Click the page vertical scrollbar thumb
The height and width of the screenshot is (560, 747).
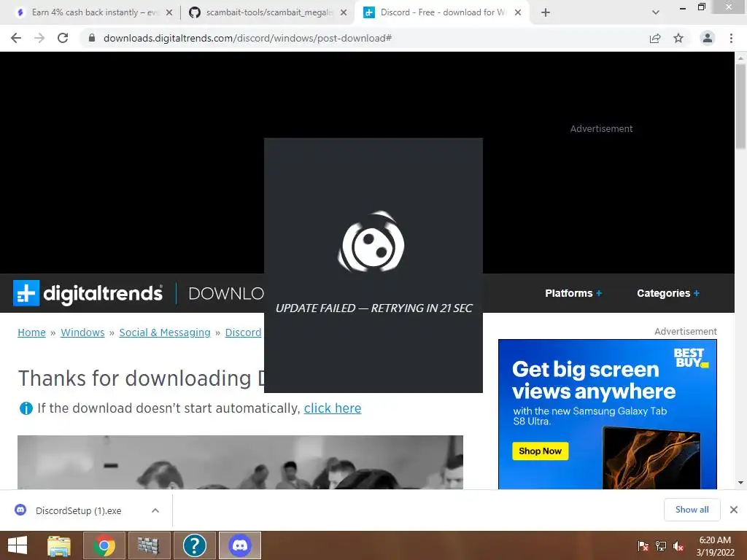(740, 106)
